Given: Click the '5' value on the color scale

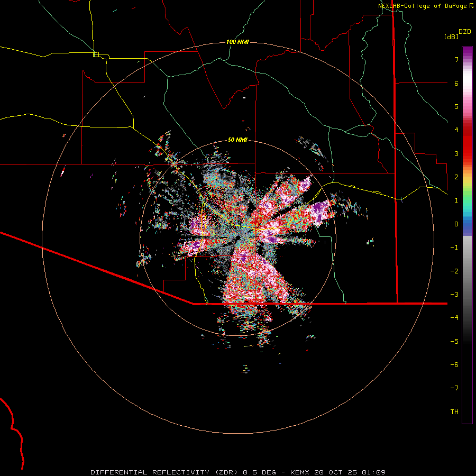Looking at the screenshot, I should coord(456,106).
